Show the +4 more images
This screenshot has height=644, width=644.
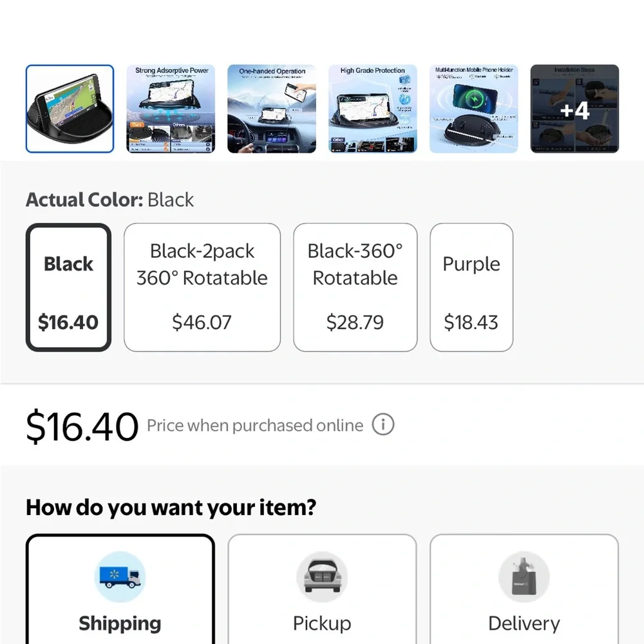click(574, 109)
